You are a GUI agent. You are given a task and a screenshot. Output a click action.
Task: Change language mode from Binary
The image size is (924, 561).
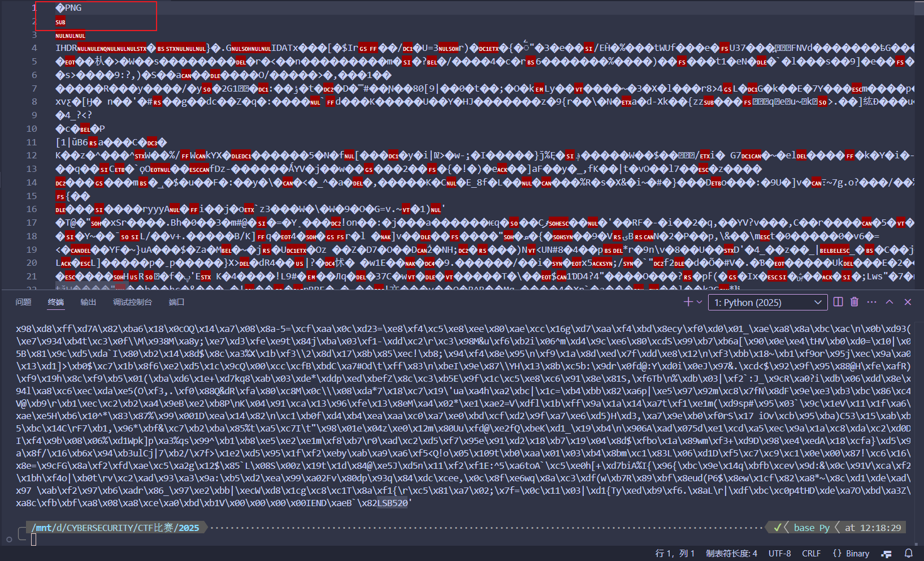click(851, 553)
